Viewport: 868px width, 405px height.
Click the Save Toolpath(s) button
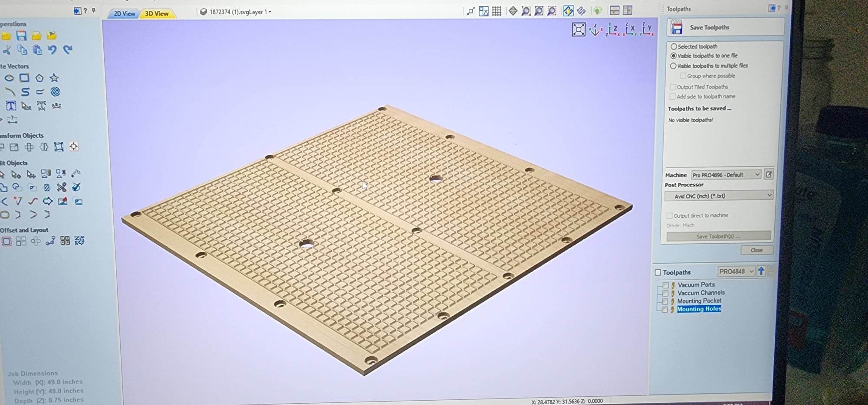[x=718, y=236]
